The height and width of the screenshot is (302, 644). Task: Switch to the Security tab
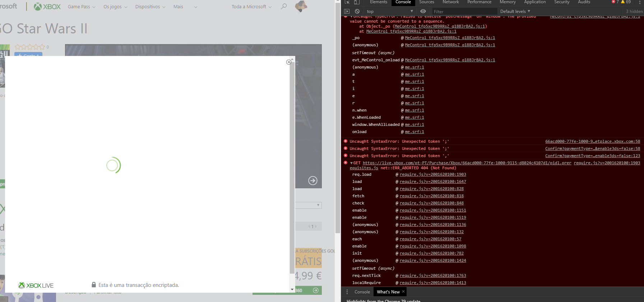[x=562, y=2]
